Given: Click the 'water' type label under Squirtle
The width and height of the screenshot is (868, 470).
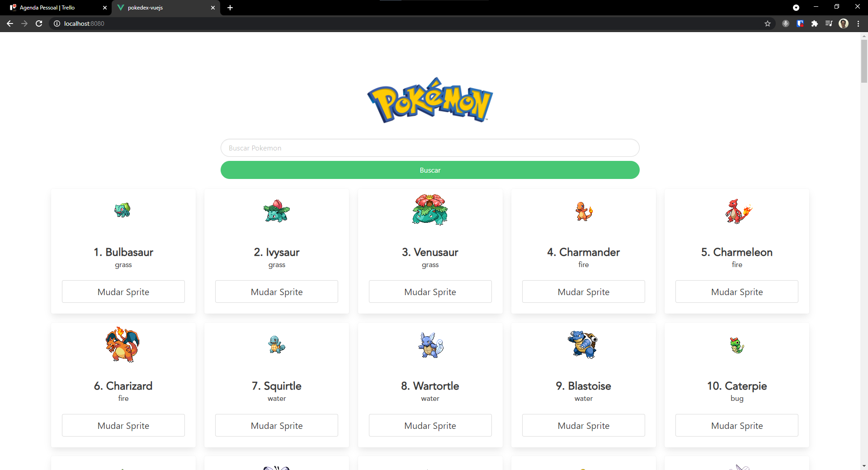Looking at the screenshot, I should point(277,399).
